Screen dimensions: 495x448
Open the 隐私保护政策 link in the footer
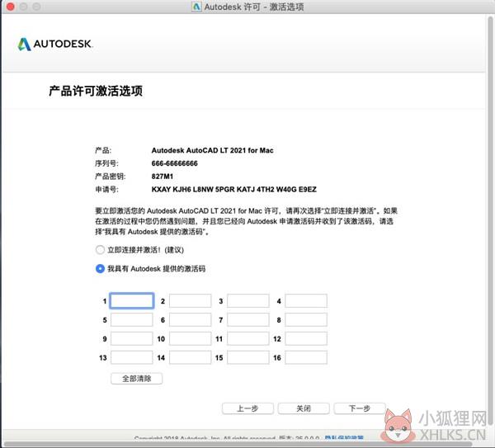tap(344, 438)
